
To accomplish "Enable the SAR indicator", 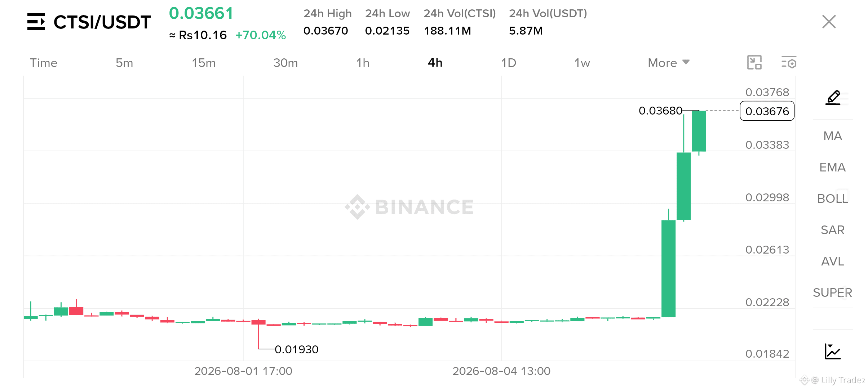I will pyautogui.click(x=833, y=230).
